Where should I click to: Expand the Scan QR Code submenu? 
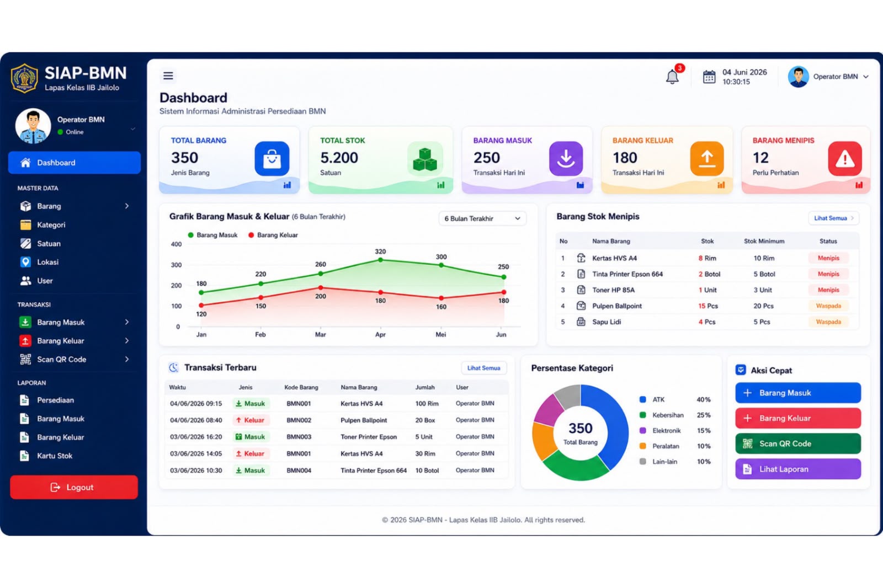(127, 360)
